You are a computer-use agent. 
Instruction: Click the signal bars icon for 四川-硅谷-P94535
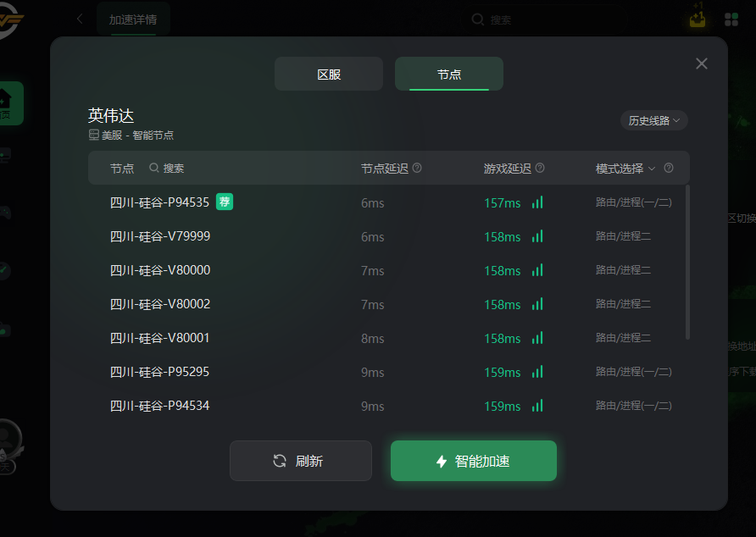tap(537, 202)
